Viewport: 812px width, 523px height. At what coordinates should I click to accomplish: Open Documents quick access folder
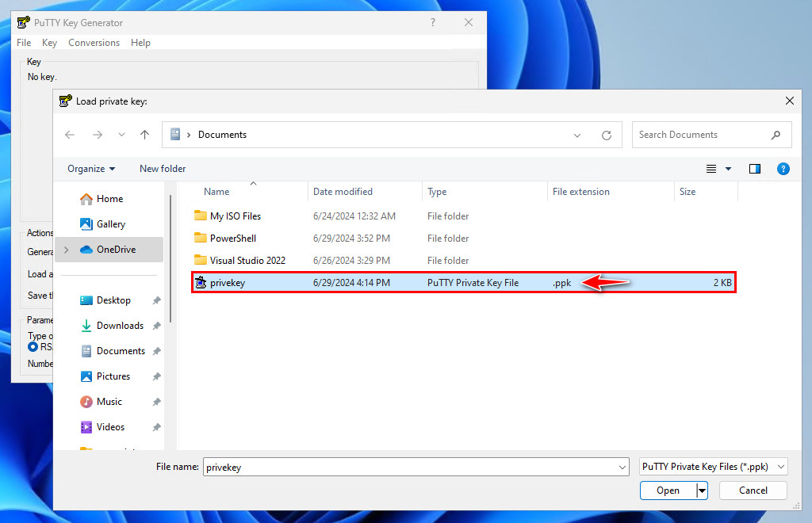[121, 351]
